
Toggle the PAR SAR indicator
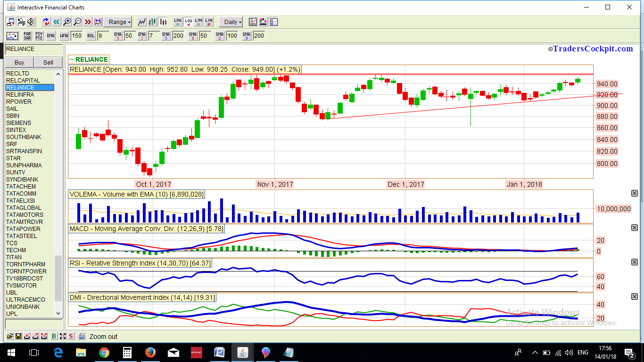(x=27, y=35)
